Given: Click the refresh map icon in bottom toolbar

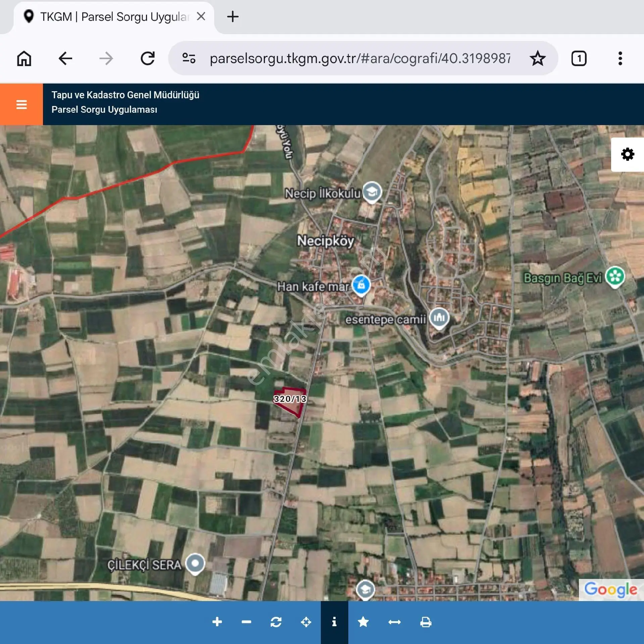Looking at the screenshot, I should pos(276,622).
